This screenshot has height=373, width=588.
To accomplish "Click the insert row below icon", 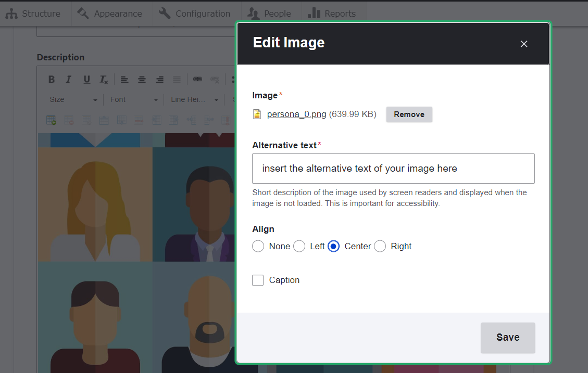I will click(x=121, y=120).
